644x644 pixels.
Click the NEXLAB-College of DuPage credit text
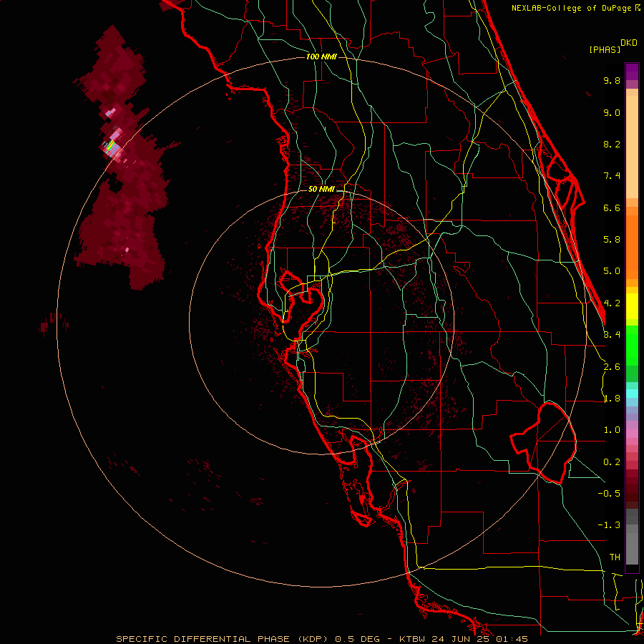pyautogui.click(x=572, y=8)
